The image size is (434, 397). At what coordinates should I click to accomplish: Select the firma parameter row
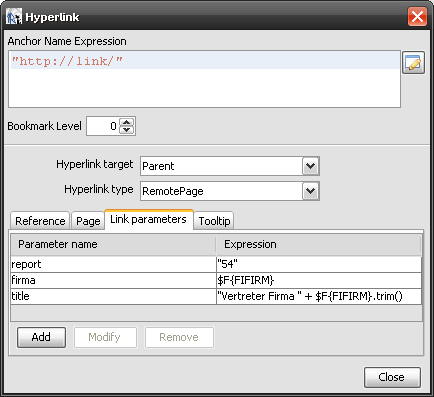[x=216, y=280]
